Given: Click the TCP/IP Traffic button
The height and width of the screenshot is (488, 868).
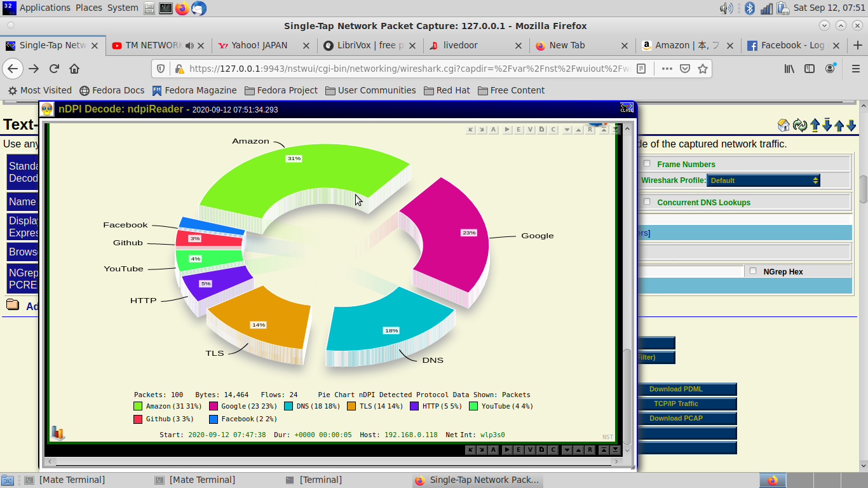Looking at the screenshot, I should [675, 403].
